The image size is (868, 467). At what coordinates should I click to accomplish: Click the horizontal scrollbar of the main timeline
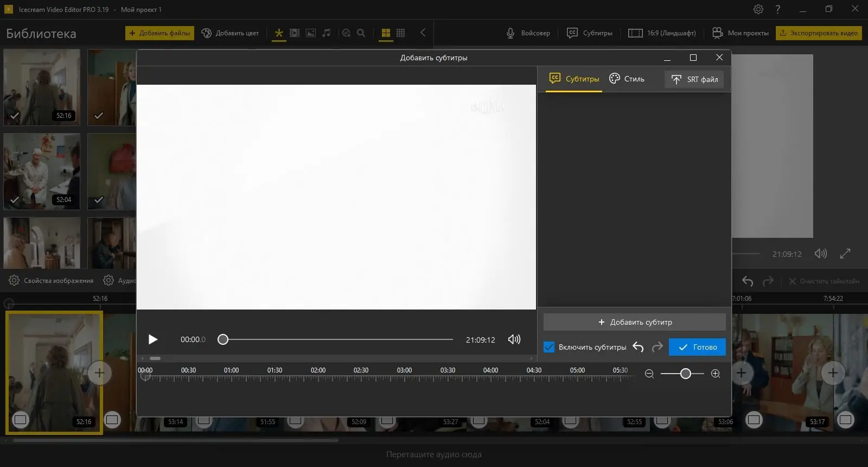[x=176, y=440]
